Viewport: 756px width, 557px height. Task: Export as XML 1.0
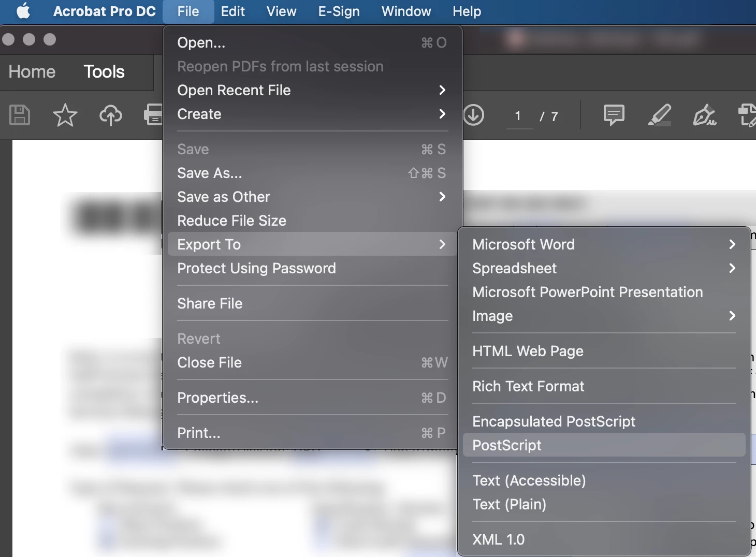pos(604,539)
